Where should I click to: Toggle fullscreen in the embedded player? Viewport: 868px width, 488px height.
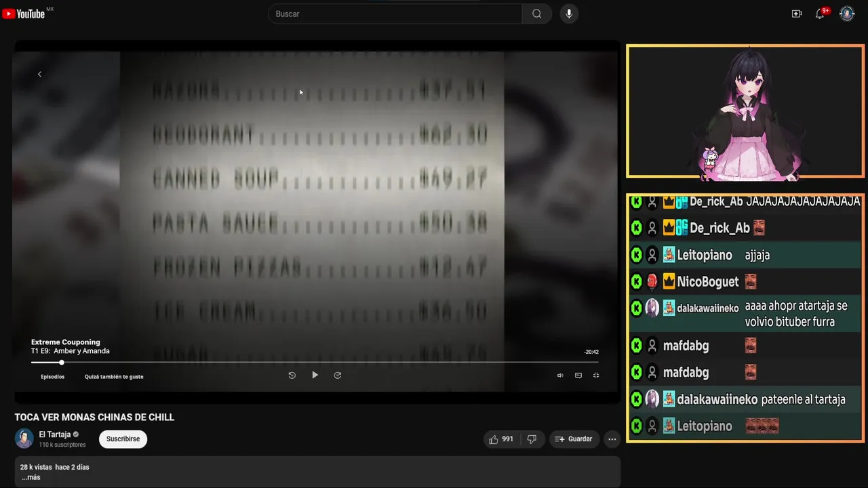596,375
